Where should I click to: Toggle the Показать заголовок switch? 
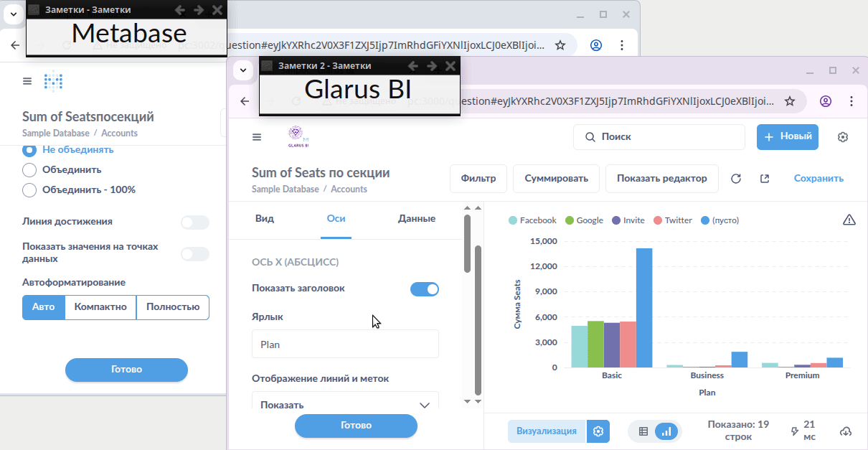pos(424,289)
